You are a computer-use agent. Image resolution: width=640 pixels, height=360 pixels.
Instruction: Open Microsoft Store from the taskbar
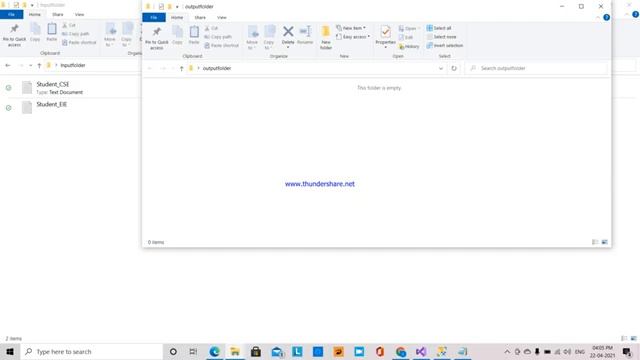tap(256, 351)
